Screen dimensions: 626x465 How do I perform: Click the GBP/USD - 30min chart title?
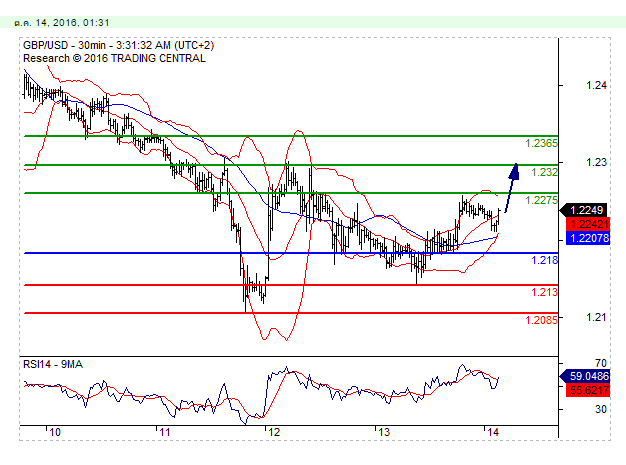click(119, 46)
